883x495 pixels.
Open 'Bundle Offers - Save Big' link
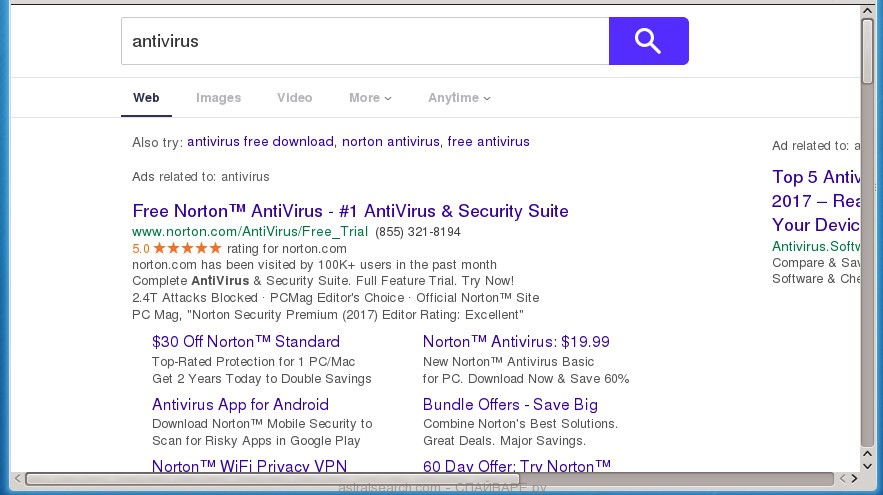510,405
